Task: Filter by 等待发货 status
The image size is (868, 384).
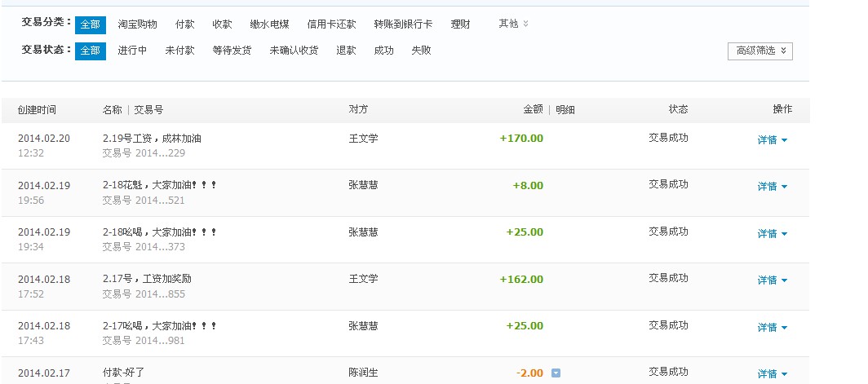Action: point(232,51)
